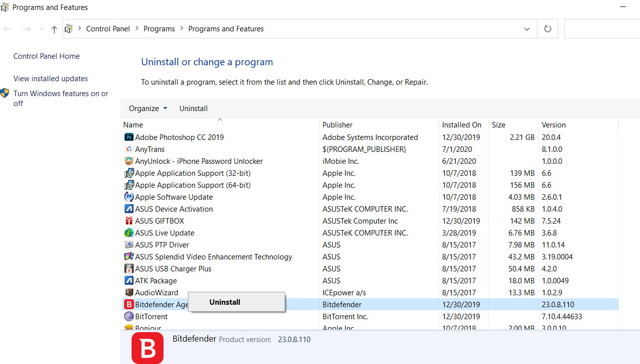Image resolution: width=640 pixels, height=364 pixels.
Task: Click the Bitdefender Agent row icon
Action: (129, 305)
